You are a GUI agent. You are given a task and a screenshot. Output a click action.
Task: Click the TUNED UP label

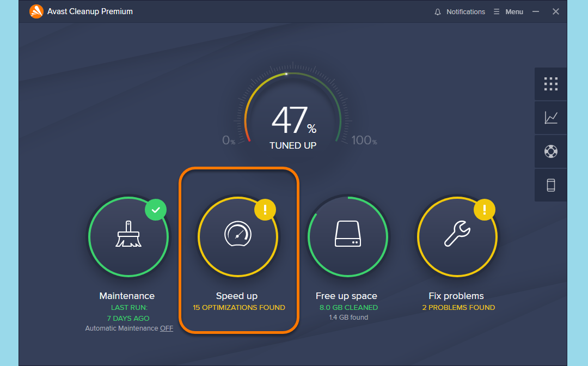coord(293,145)
